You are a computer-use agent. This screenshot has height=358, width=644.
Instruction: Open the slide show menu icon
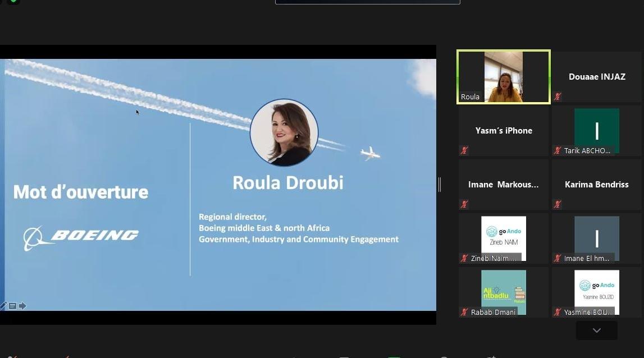pos(13,306)
